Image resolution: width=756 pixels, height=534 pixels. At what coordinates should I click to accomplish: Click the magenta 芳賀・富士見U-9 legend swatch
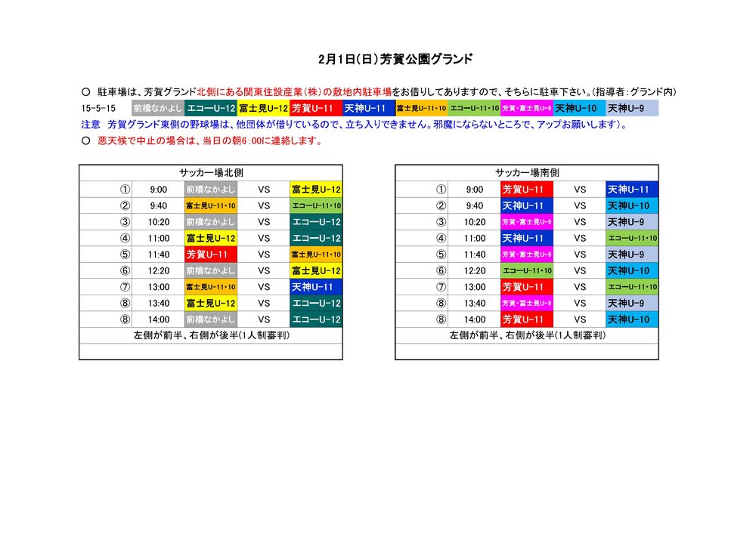click(527, 108)
